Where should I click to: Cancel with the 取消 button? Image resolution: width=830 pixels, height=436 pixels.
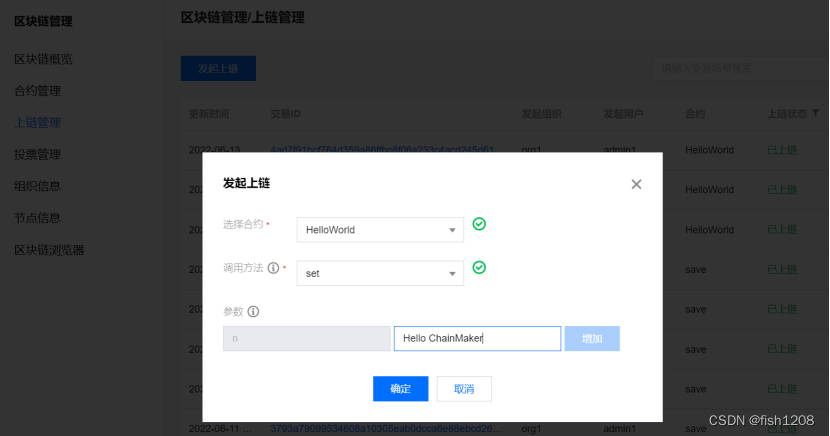[464, 389]
